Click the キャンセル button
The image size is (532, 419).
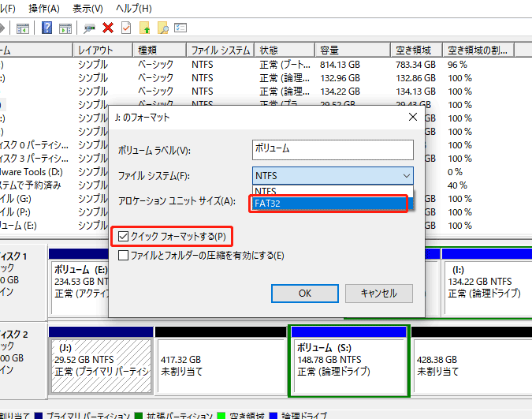[x=379, y=294]
